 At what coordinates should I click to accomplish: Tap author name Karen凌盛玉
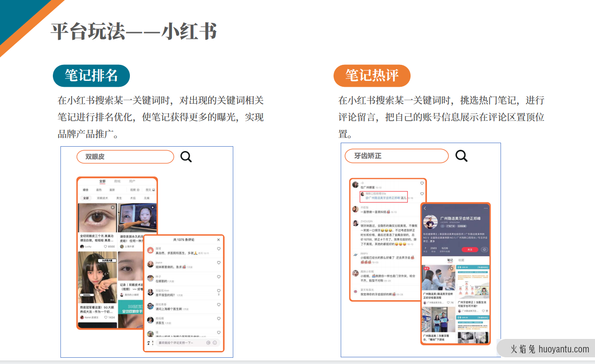91,317
